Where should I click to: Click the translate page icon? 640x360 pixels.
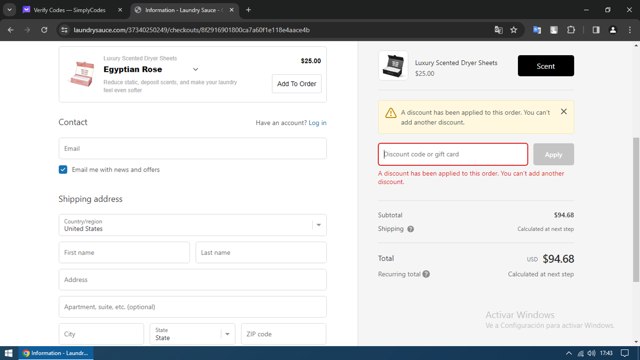[498, 30]
